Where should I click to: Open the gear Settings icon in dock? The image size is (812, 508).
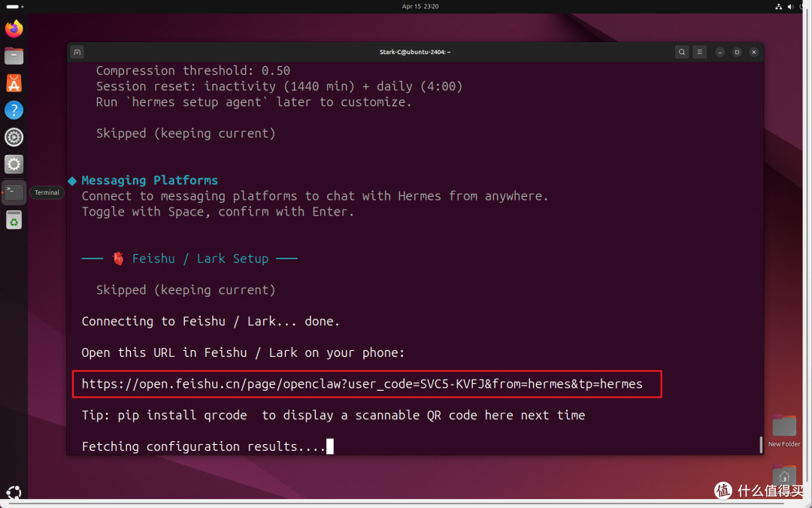(14, 138)
